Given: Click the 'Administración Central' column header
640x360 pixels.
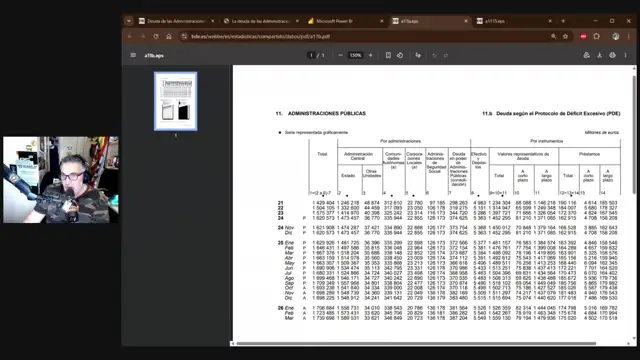Looking at the screenshot, I should [x=358, y=156].
